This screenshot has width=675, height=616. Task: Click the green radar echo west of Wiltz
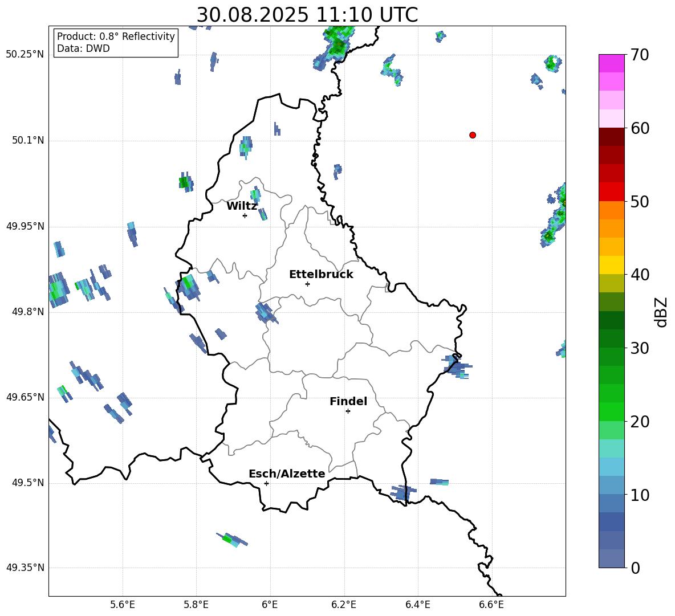pos(184,182)
